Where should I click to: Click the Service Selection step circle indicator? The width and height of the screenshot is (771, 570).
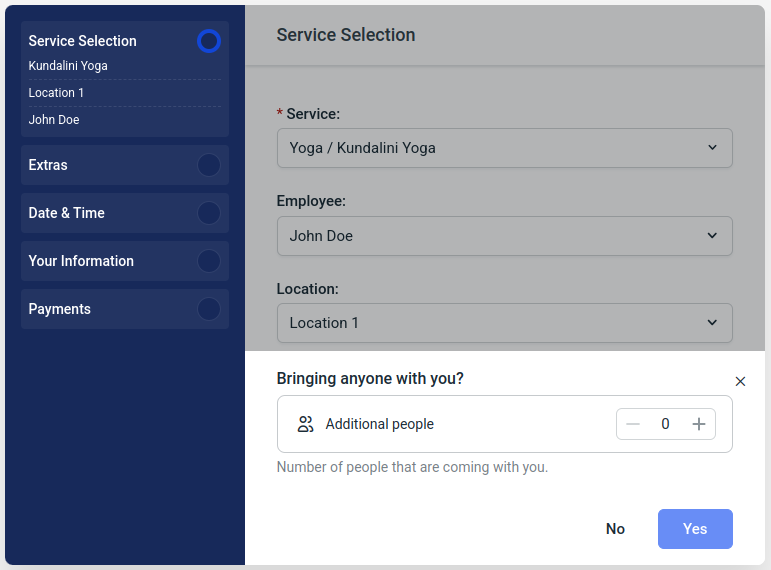209,41
